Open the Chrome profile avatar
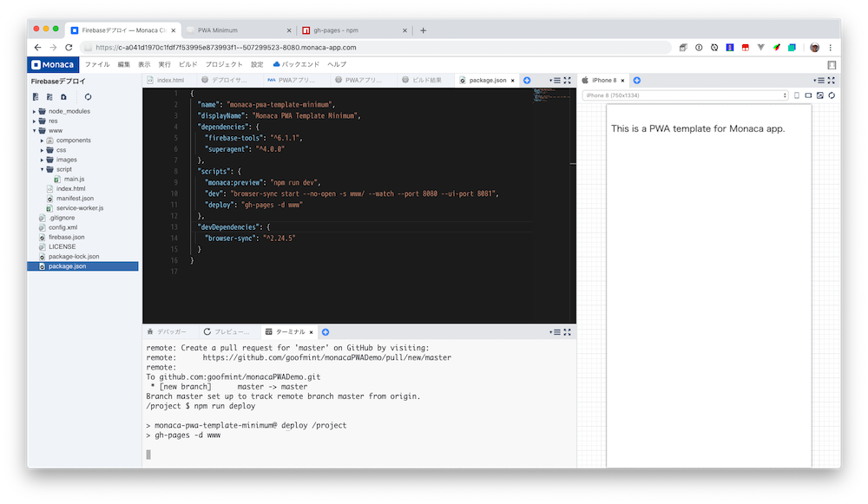This screenshot has height=504, width=868. (x=814, y=48)
